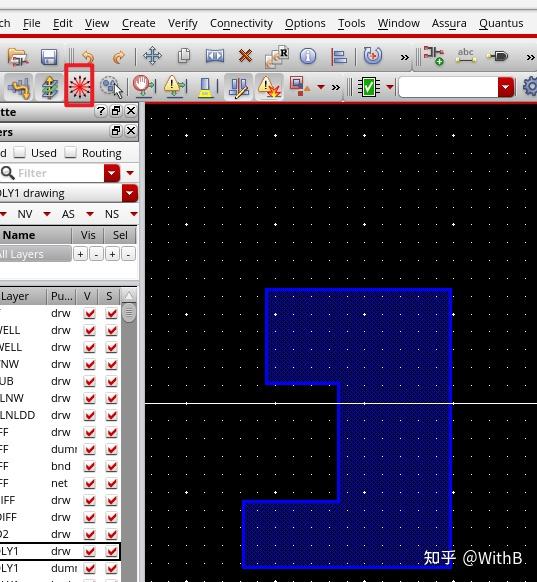Expand the layer Filter dropdown arrow
The width and height of the screenshot is (537, 582).
[x=112, y=173]
